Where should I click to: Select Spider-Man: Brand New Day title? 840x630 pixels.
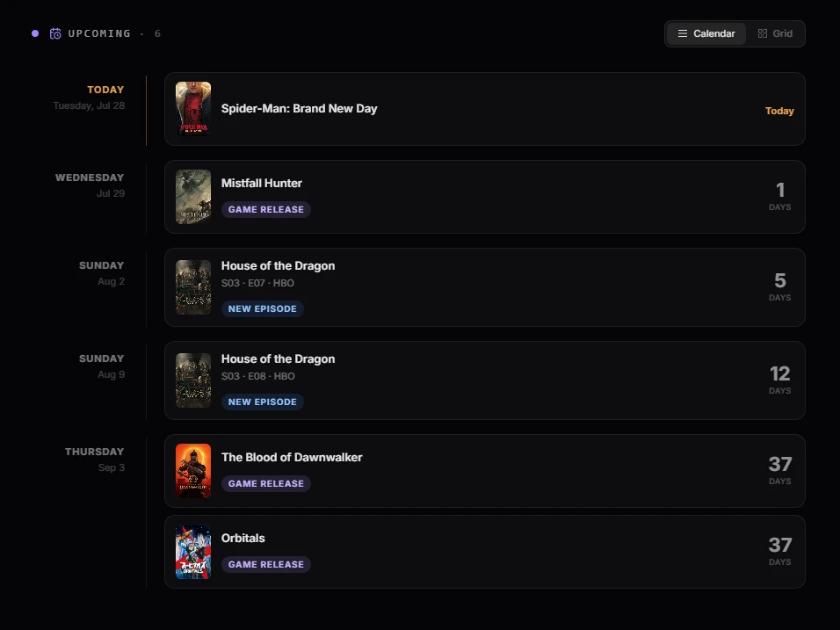tap(299, 109)
